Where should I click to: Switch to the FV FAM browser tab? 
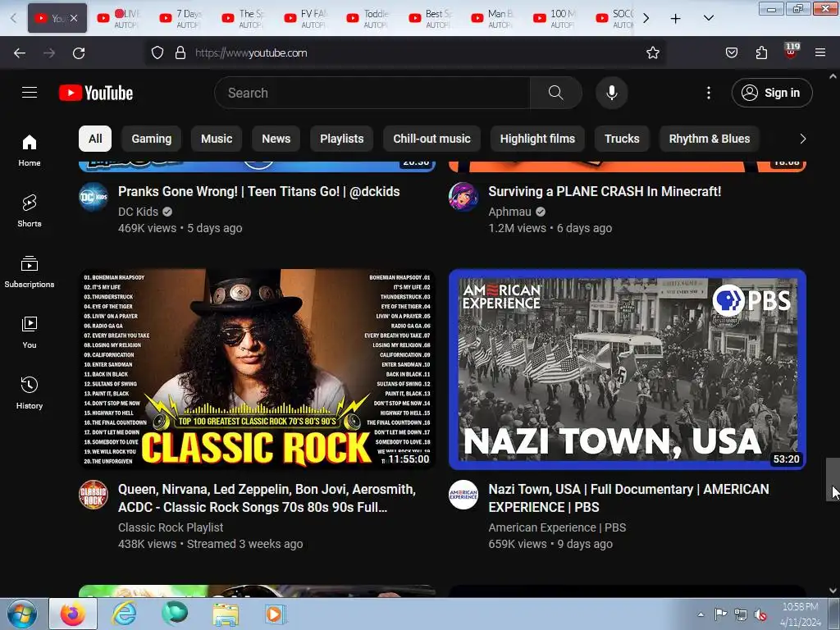pos(307,19)
